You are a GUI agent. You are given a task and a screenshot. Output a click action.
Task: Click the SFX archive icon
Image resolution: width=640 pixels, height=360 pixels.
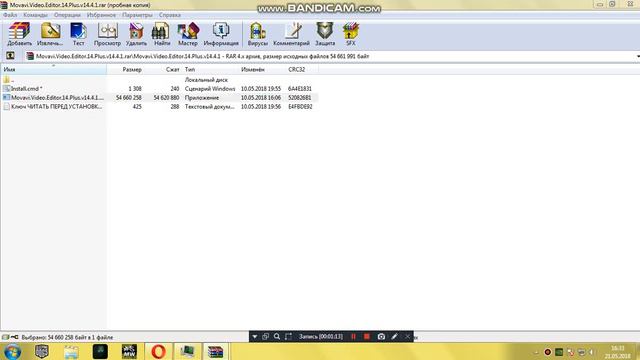pyautogui.click(x=351, y=34)
